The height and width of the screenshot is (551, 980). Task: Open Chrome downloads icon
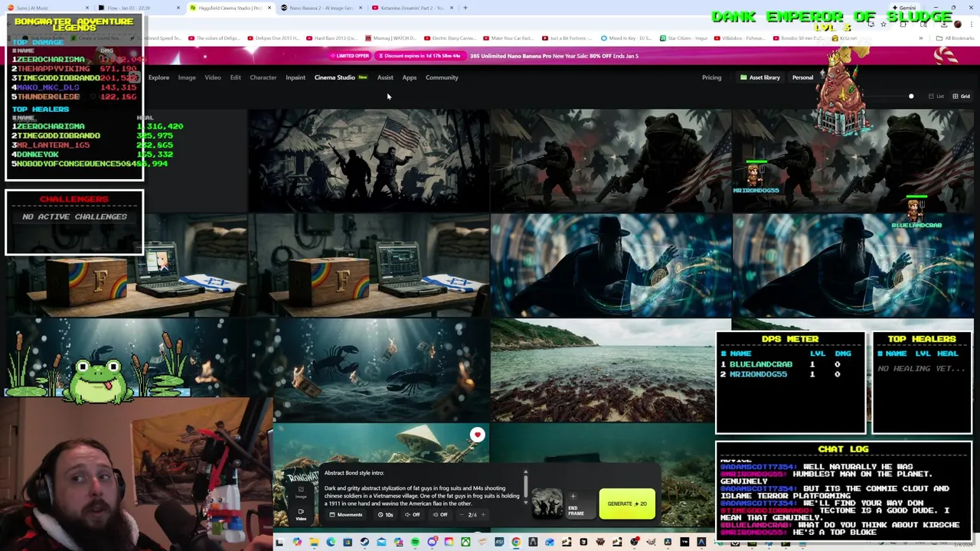(944, 24)
